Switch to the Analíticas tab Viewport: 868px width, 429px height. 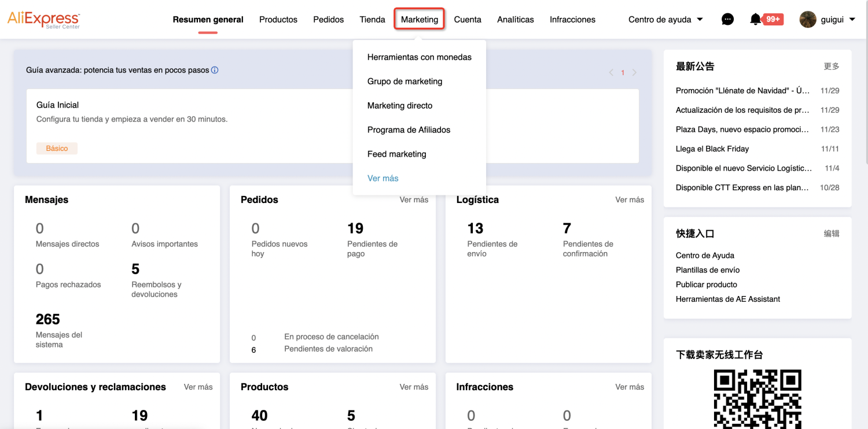[x=516, y=20]
